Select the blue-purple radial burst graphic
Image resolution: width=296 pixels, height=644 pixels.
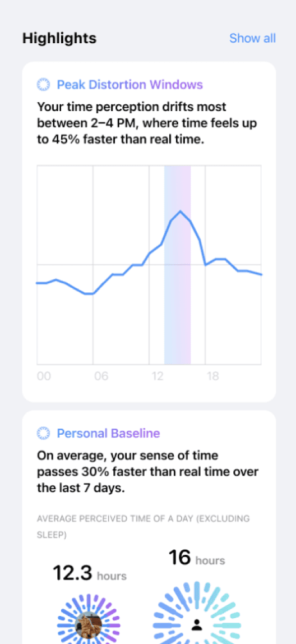coord(90,620)
